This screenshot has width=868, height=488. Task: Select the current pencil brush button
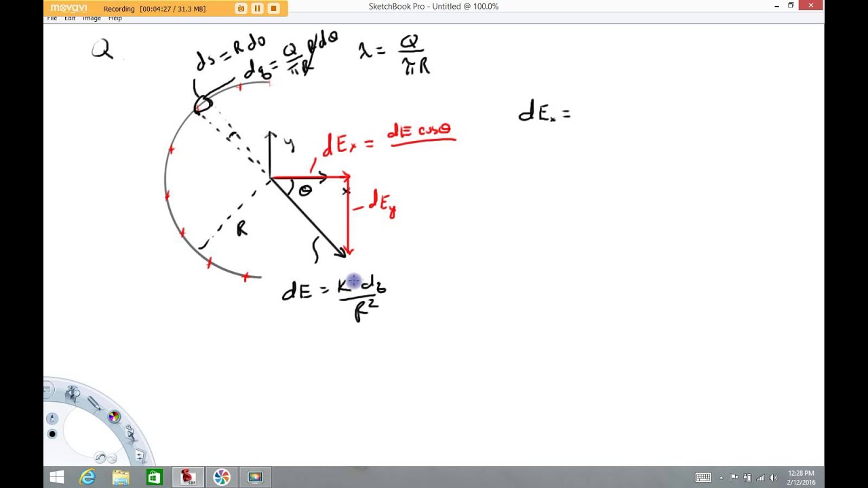click(52, 418)
